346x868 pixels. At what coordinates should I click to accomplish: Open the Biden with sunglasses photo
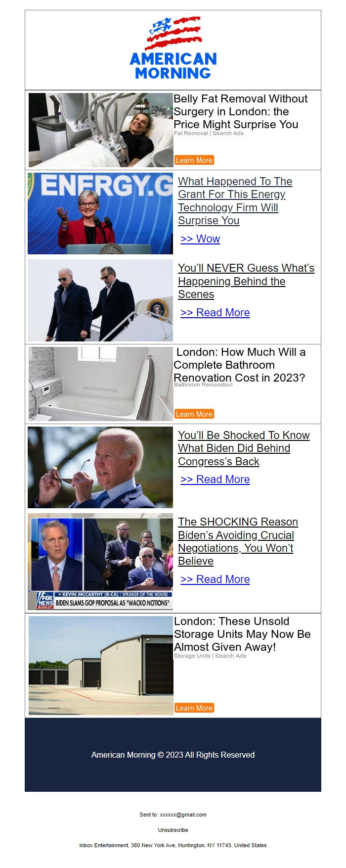point(100,468)
